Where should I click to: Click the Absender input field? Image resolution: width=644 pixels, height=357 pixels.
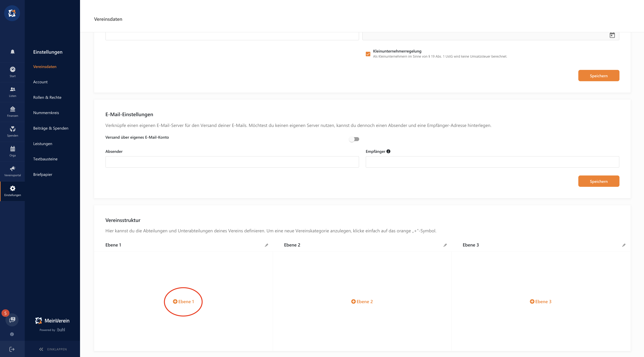click(x=232, y=162)
